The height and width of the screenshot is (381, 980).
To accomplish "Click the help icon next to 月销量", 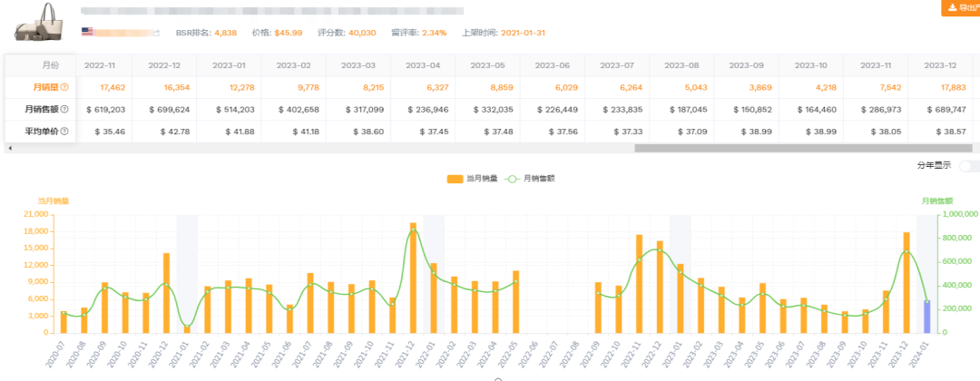I will tap(64, 87).
